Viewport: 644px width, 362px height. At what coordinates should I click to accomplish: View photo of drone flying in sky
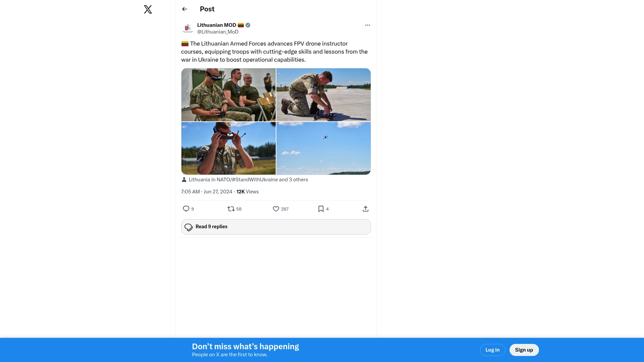(323, 148)
